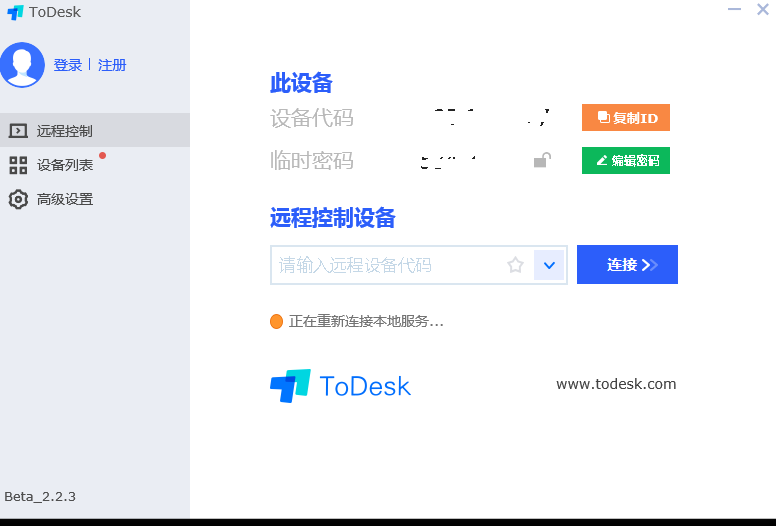The width and height of the screenshot is (776, 526).
Task: Close the ToDesk window
Action: (x=763, y=9)
